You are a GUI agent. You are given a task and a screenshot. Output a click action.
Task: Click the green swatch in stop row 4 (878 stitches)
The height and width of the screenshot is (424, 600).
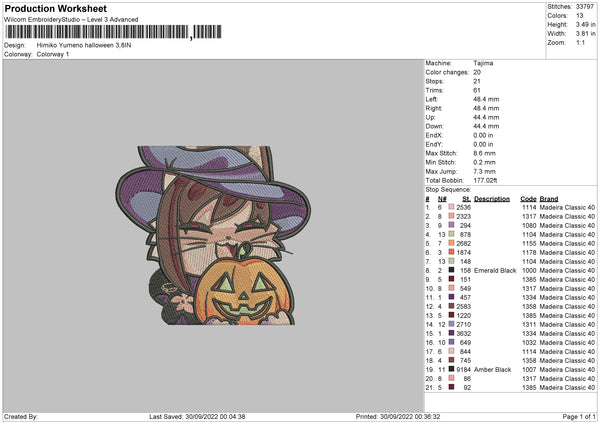point(452,235)
